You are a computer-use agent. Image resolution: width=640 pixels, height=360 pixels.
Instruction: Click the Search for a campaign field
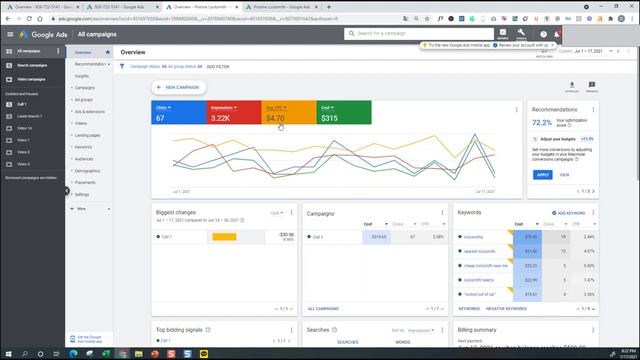pos(419,33)
